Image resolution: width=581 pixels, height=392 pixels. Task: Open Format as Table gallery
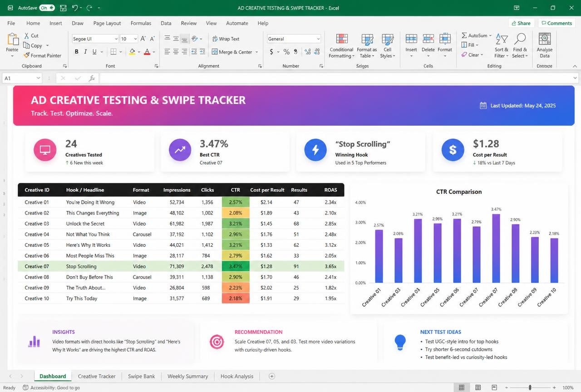pyautogui.click(x=367, y=46)
